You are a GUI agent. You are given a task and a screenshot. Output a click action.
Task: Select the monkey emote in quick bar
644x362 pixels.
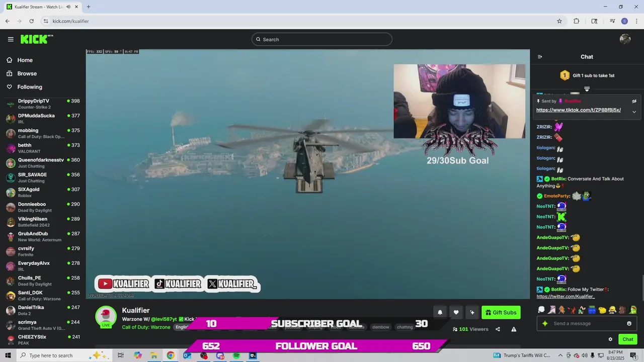pyautogui.click(x=622, y=310)
